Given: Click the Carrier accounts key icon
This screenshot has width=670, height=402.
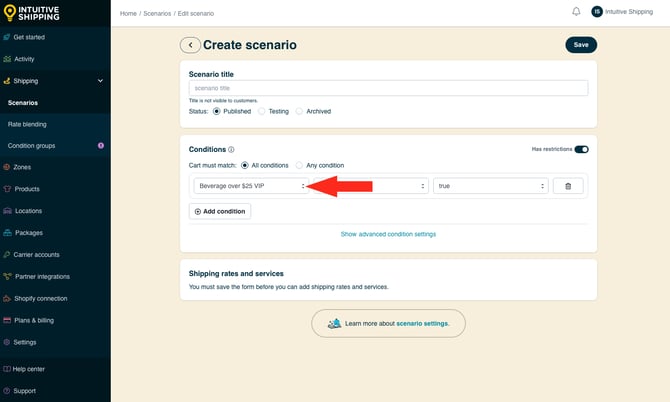Looking at the screenshot, I should tap(6, 255).
